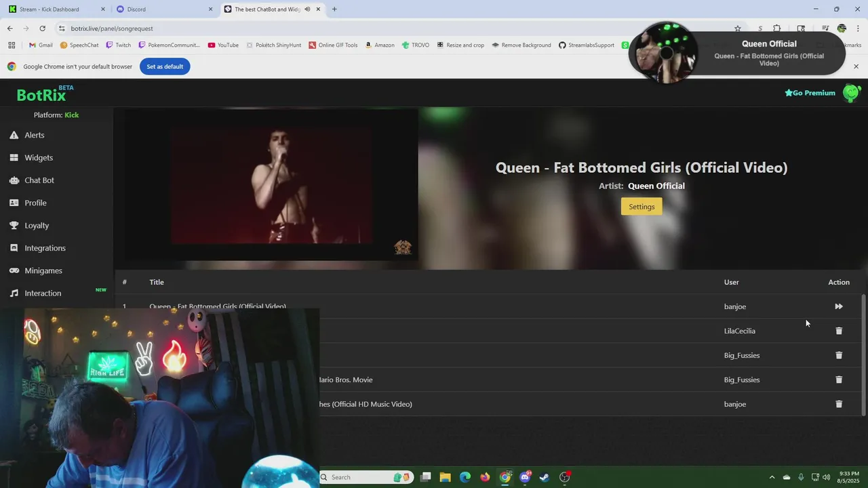Open TROVO bookmark

[x=415, y=45]
